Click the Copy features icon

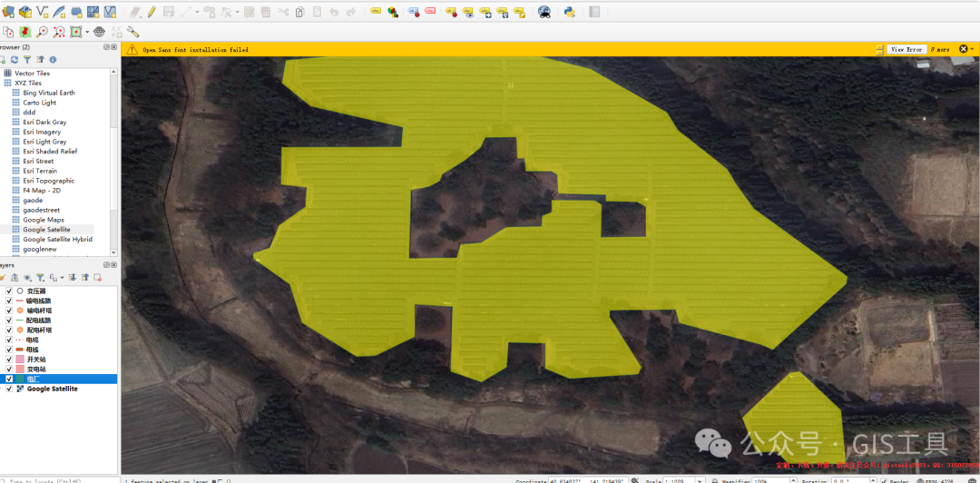point(300,11)
